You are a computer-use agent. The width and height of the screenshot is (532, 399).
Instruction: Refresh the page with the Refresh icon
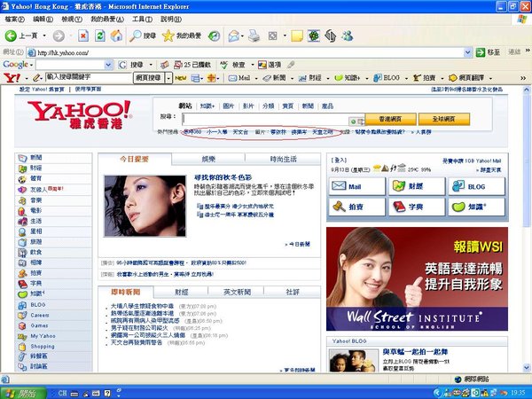coord(99,35)
